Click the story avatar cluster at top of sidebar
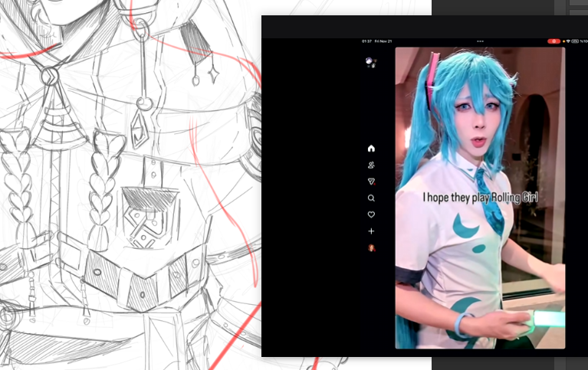The width and height of the screenshot is (588, 370). click(371, 63)
